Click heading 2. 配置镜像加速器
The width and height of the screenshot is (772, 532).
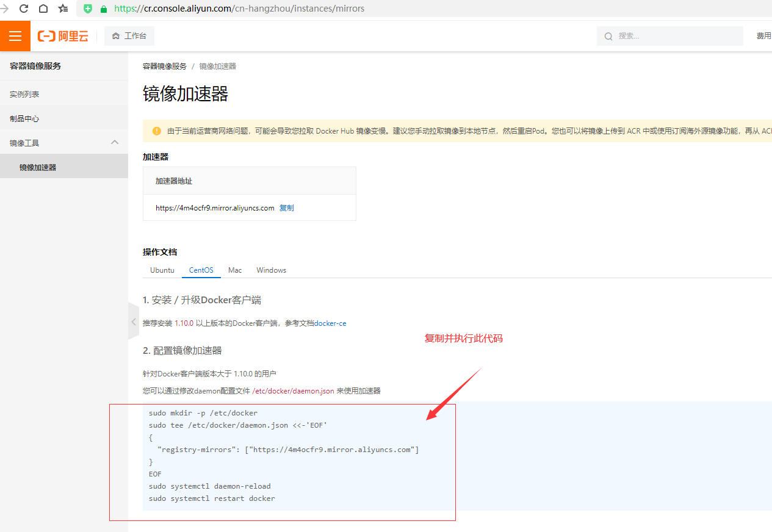point(182,351)
